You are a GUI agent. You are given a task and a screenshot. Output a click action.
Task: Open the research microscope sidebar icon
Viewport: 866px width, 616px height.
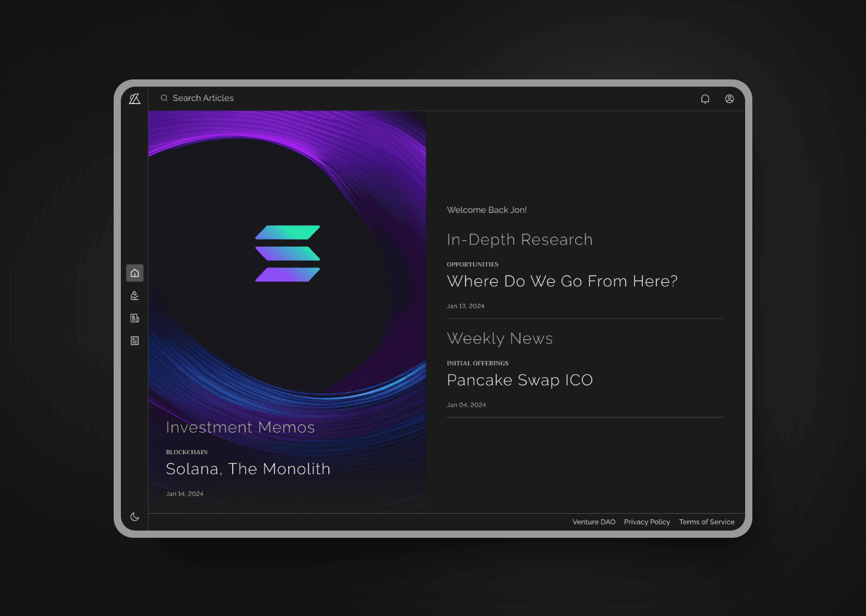[135, 295]
